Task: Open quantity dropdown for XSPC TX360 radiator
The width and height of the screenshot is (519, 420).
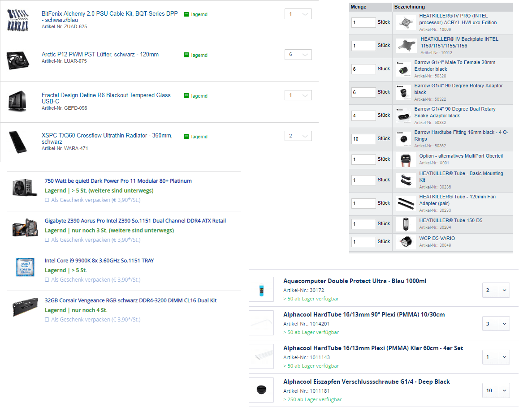Action: tap(298, 136)
